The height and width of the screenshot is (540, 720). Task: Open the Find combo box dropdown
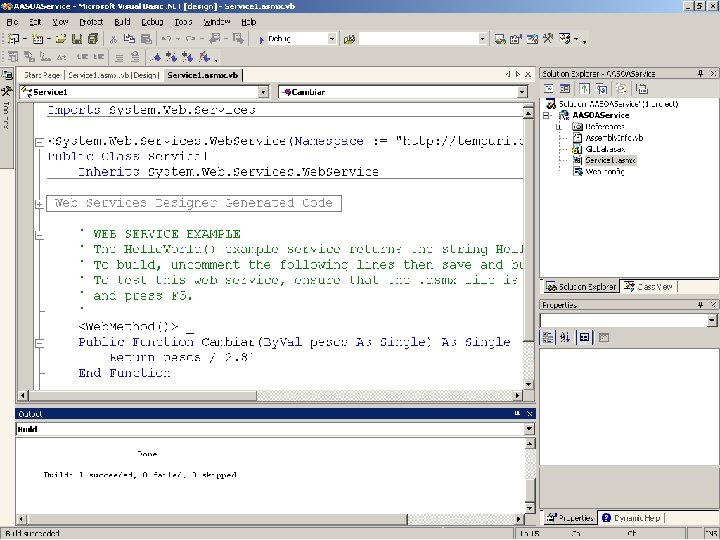482,39
